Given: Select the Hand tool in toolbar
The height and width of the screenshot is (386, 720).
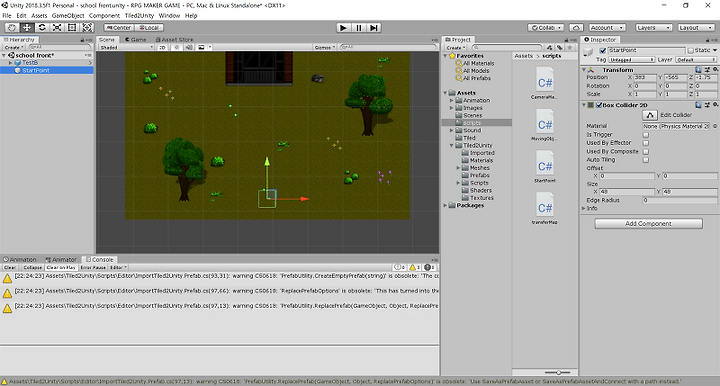Looking at the screenshot, I should (12, 28).
